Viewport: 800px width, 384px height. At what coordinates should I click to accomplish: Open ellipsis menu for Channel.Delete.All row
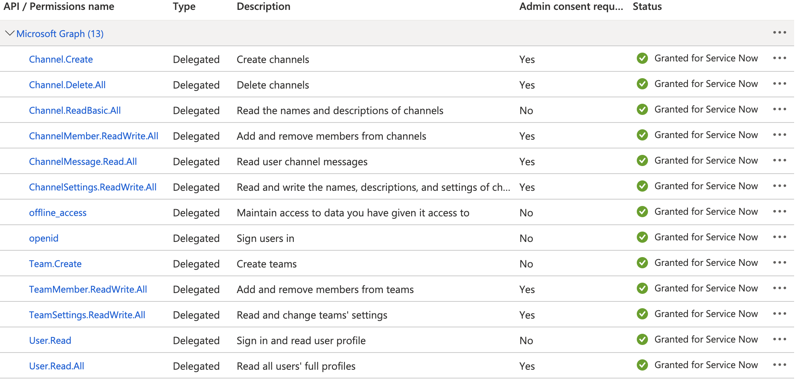(x=779, y=84)
